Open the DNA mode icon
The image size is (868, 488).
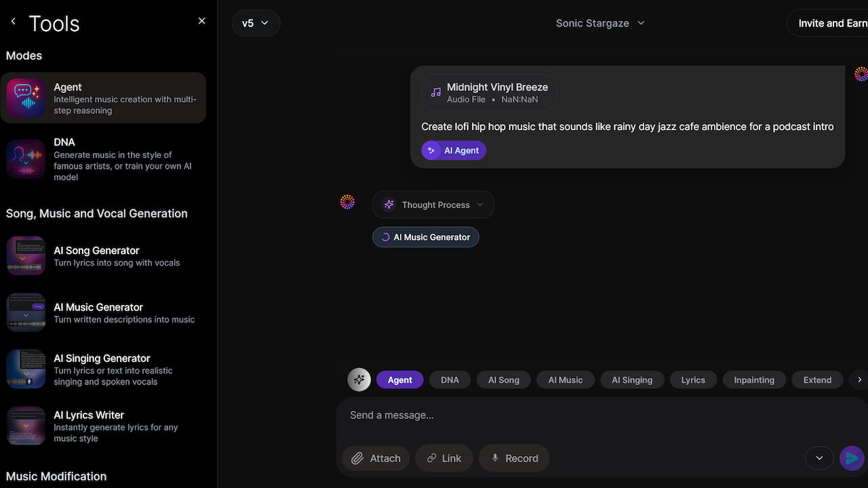(26, 159)
